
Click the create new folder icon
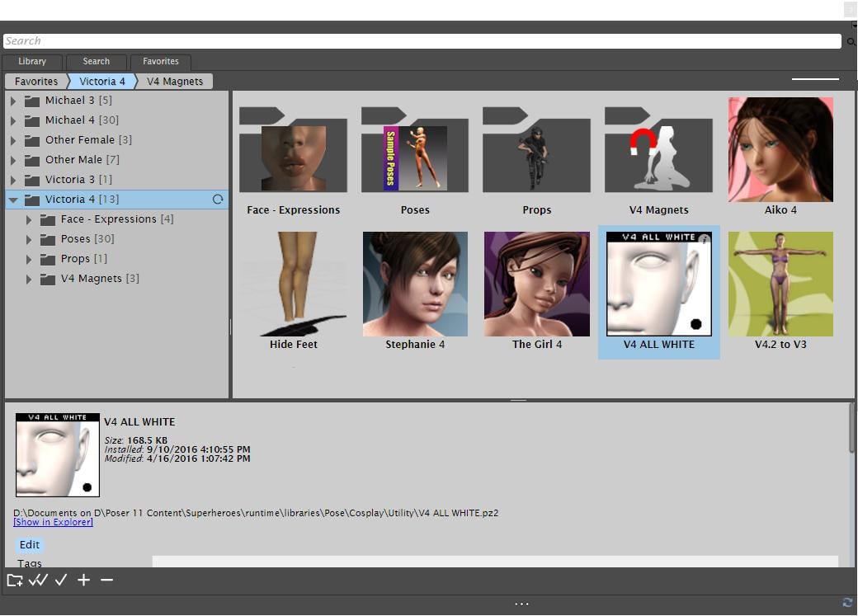tap(15, 580)
